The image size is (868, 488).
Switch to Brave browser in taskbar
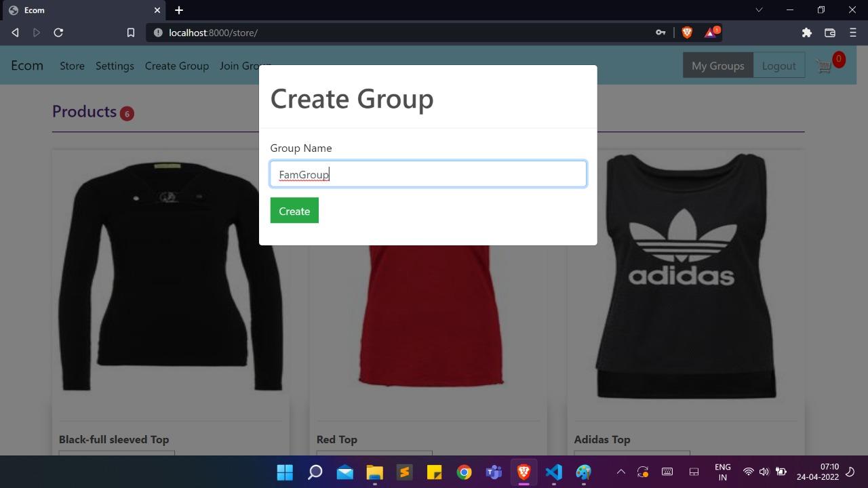[x=524, y=472]
